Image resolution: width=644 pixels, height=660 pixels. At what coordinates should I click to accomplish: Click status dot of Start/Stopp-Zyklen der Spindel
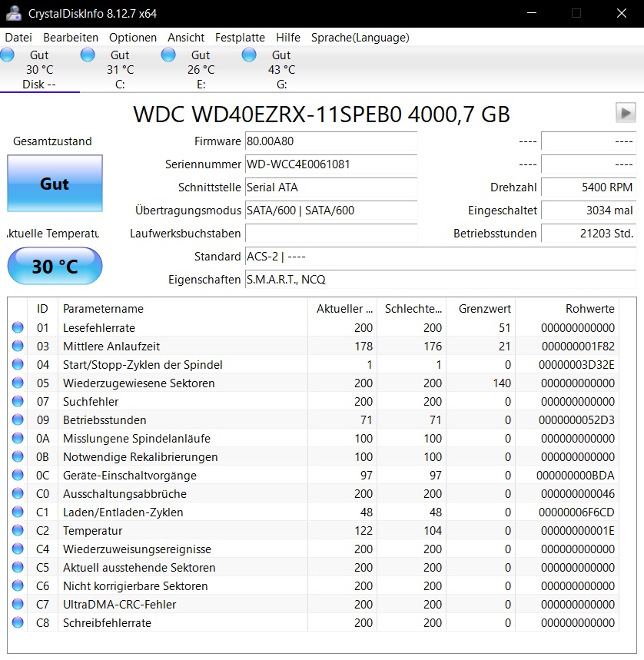pyautogui.click(x=18, y=364)
